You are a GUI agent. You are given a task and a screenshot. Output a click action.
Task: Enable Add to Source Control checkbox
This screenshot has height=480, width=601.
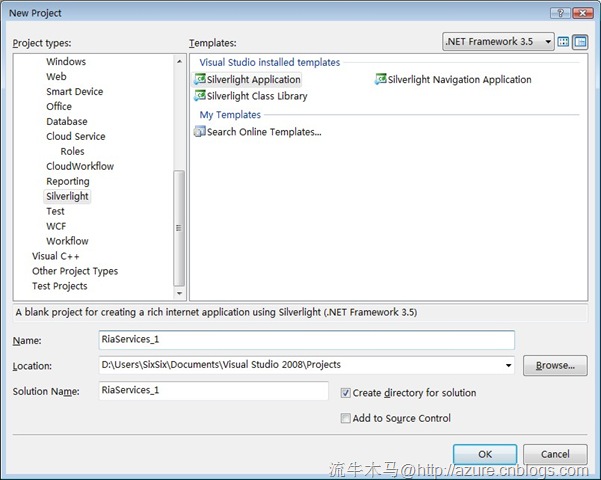[x=346, y=418]
